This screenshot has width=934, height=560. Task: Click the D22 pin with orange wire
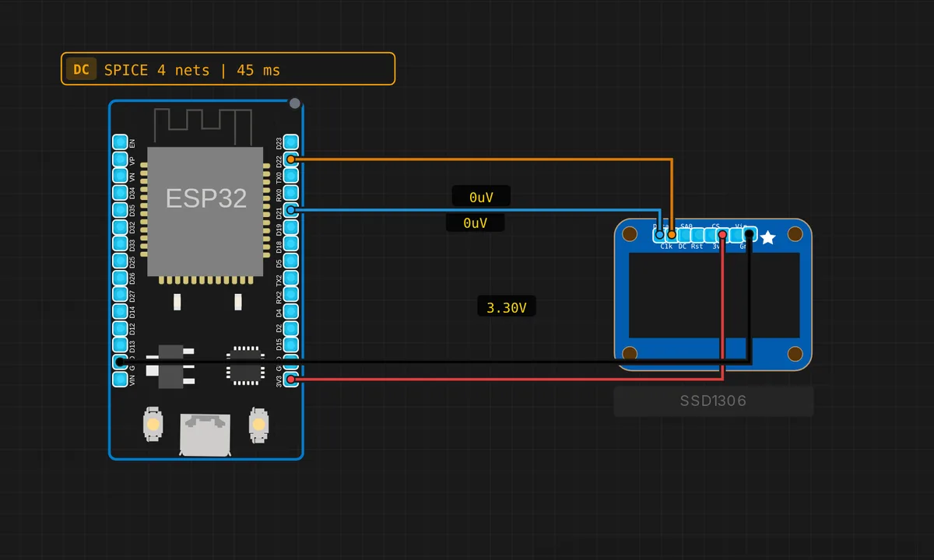[x=290, y=159]
